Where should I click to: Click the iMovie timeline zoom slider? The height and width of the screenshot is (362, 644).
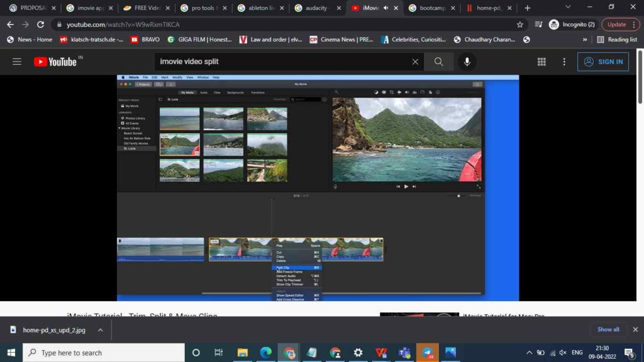(x=458, y=196)
